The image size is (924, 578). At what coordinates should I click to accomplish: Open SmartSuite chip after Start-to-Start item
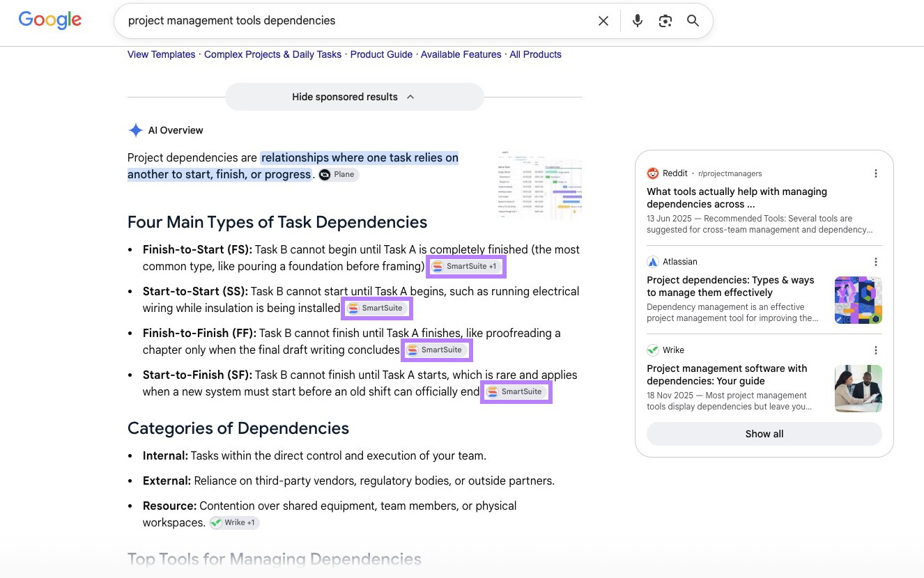(x=377, y=308)
